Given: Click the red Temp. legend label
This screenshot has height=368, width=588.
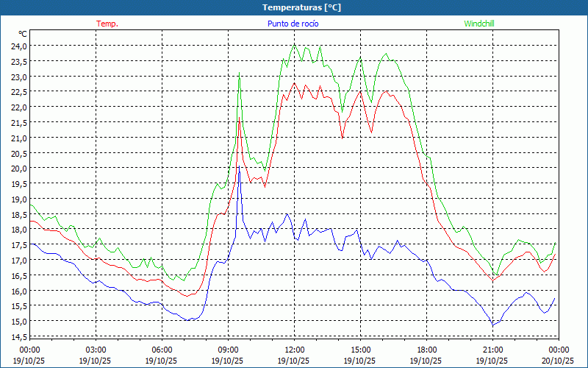Looking at the screenshot, I should (x=107, y=24).
